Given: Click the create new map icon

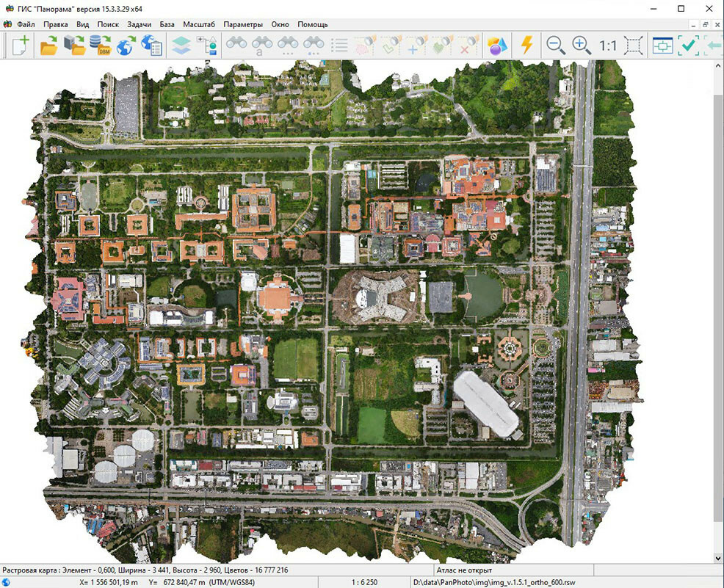Looking at the screenshot, I should point(21,46).
